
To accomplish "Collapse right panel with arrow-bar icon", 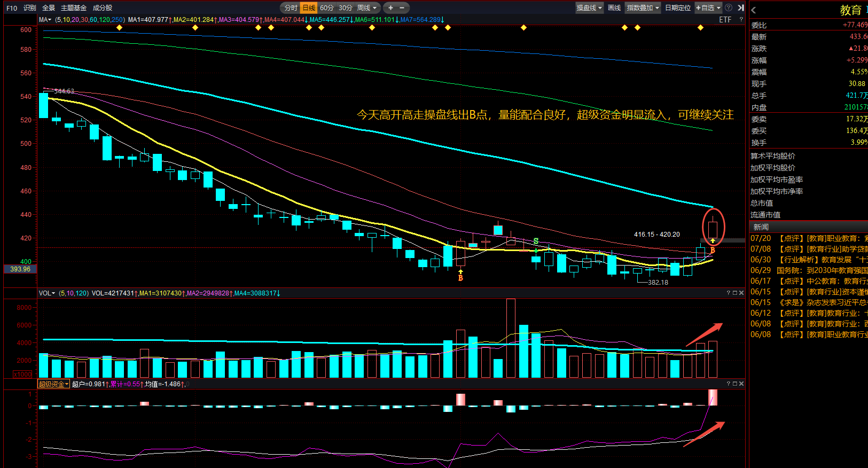I will tap(740, 7).
